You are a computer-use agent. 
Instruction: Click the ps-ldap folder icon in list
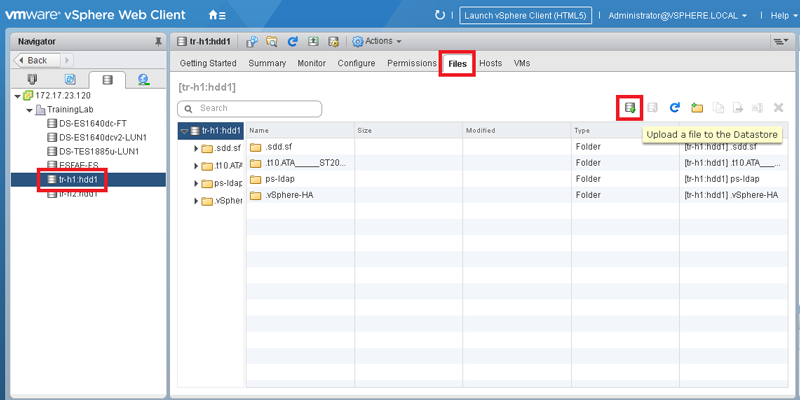coord(256,179)
